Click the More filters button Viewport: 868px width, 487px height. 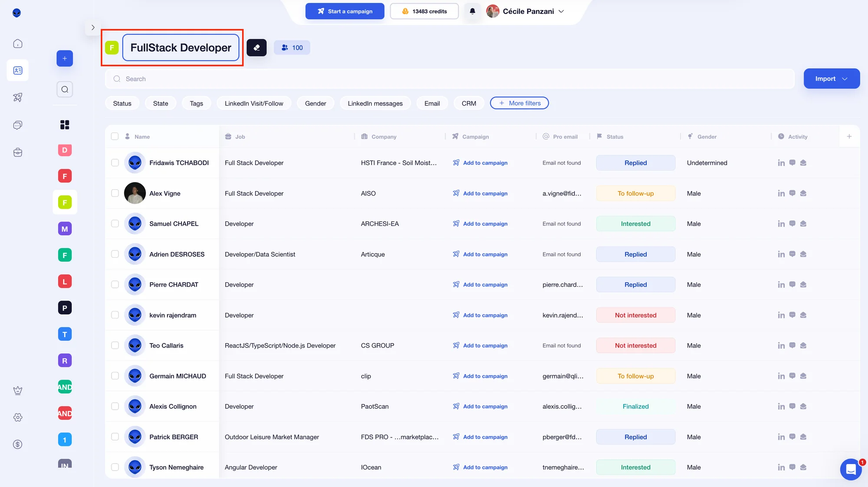[519, 103]
